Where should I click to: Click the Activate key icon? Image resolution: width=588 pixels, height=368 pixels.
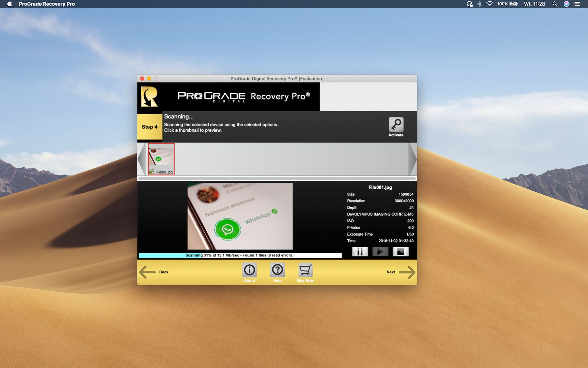point(396,125)
